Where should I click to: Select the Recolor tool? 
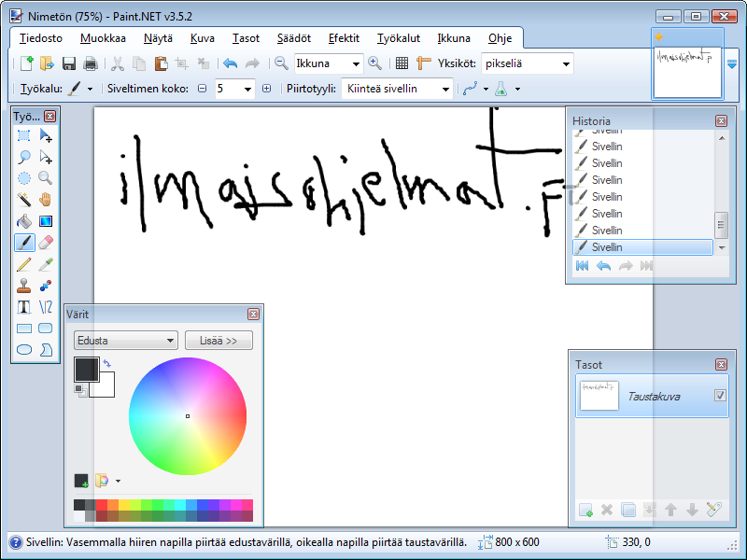pyautogui.click(x=46, y=286)
